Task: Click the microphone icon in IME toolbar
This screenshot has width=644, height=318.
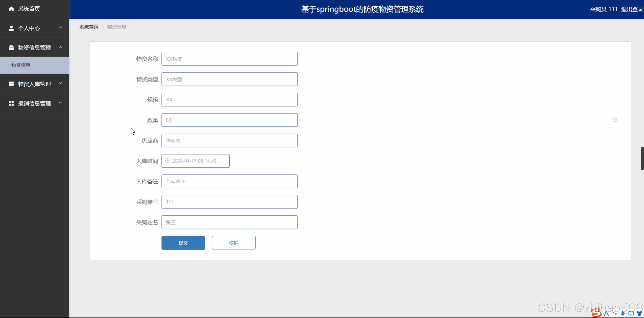Action: [623, 313]
